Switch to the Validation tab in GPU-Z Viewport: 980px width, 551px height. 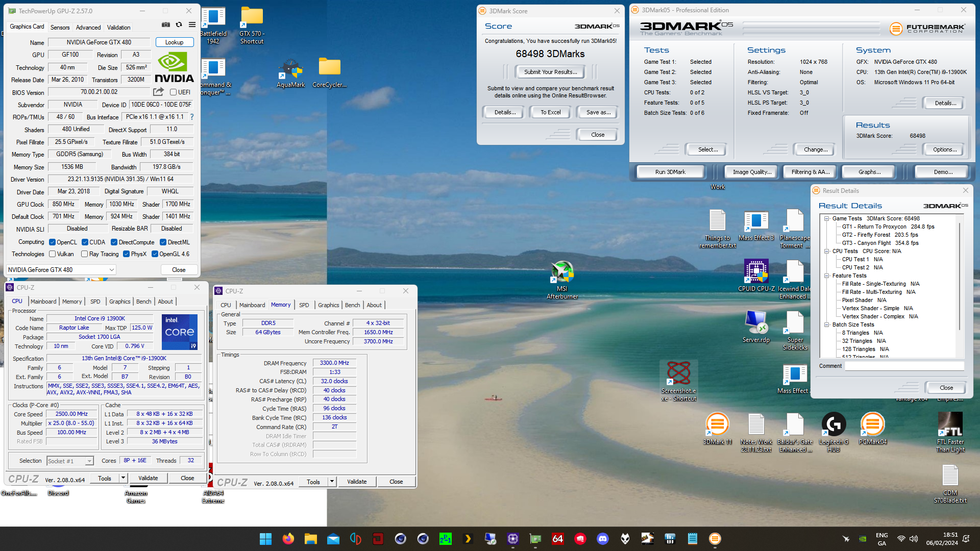click(x=118, y=28)
